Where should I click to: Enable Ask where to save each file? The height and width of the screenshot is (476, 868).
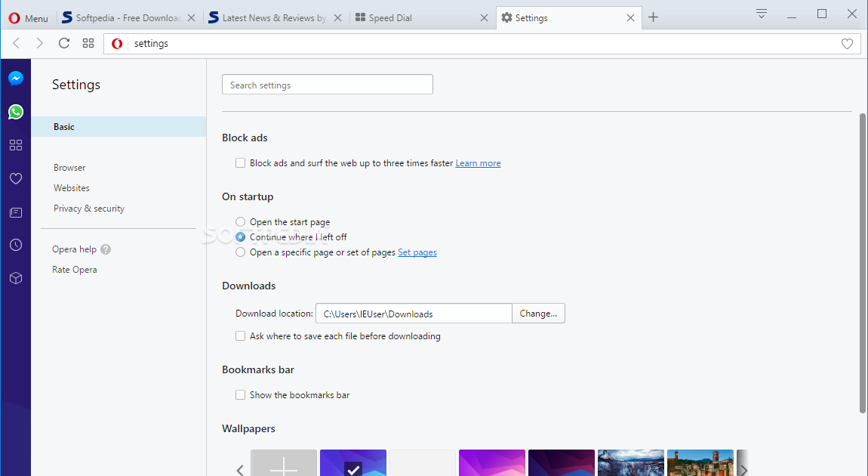click(x=240, y=335)
